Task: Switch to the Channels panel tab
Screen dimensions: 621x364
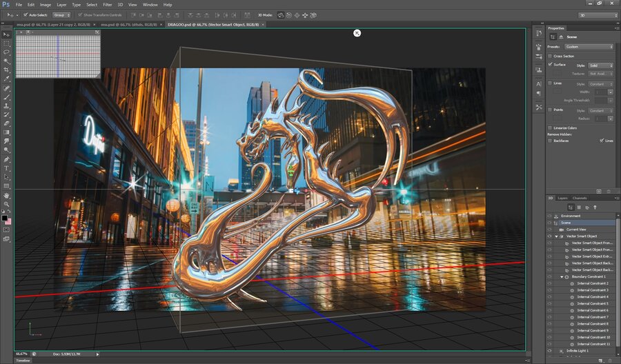Action: point(580,198)
